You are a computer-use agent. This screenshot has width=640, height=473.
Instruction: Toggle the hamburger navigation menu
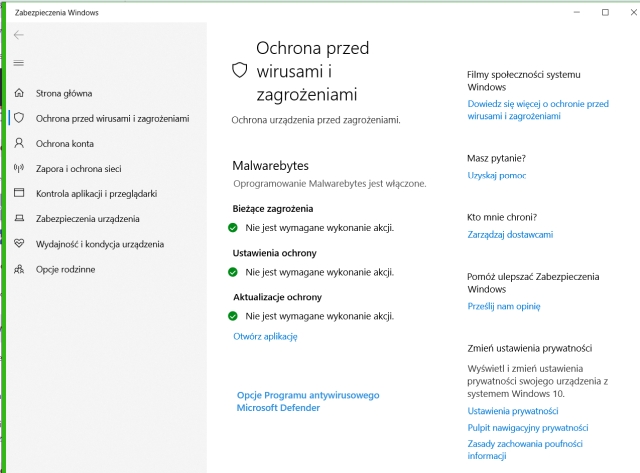coord(18,63)
